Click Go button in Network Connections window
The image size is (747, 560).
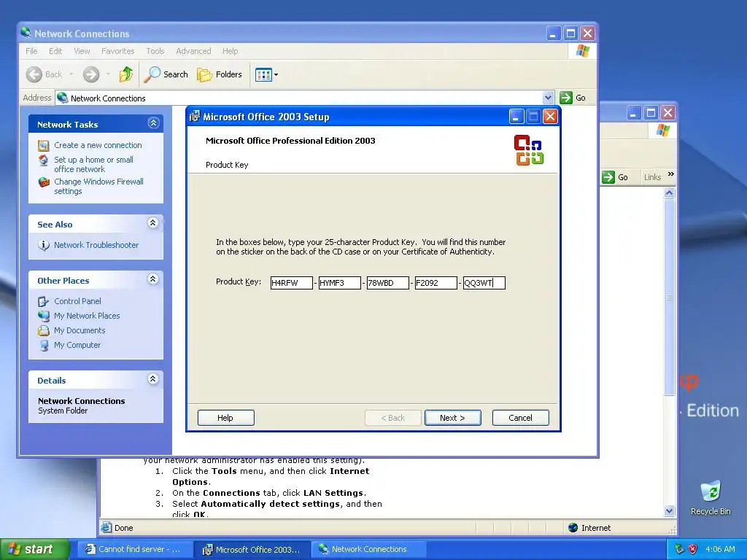click(x=573, y=98)
